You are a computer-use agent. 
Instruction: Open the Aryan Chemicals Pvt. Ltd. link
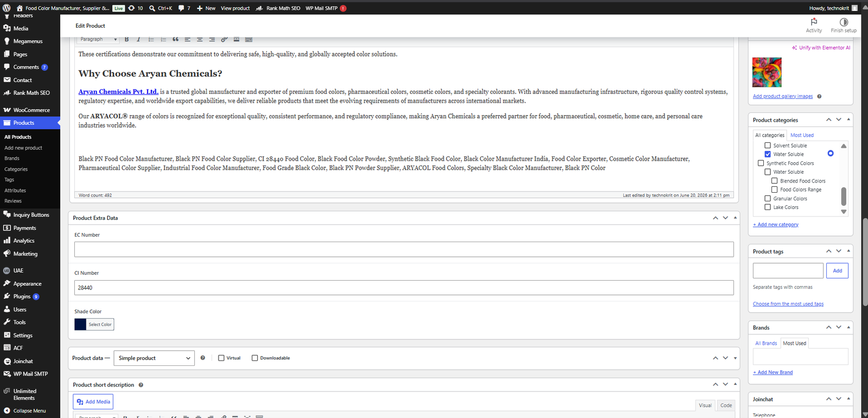tap(118, 92)
